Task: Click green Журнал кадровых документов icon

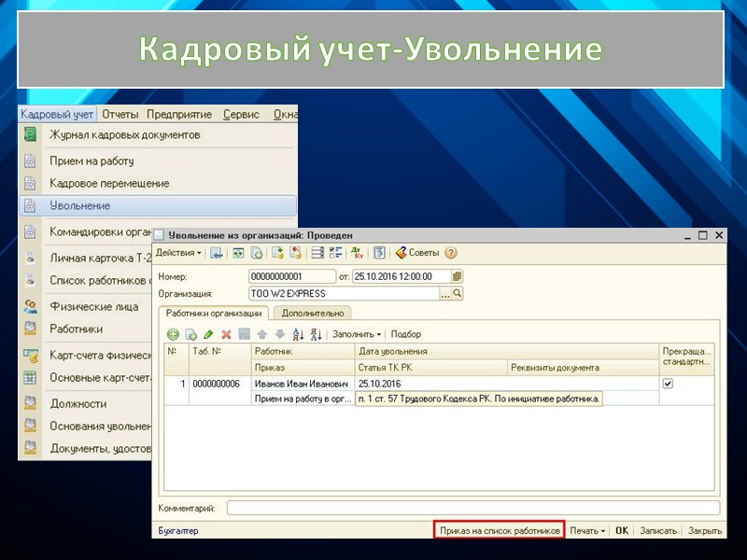Action: pyautogui.click(x=30, y=134)
